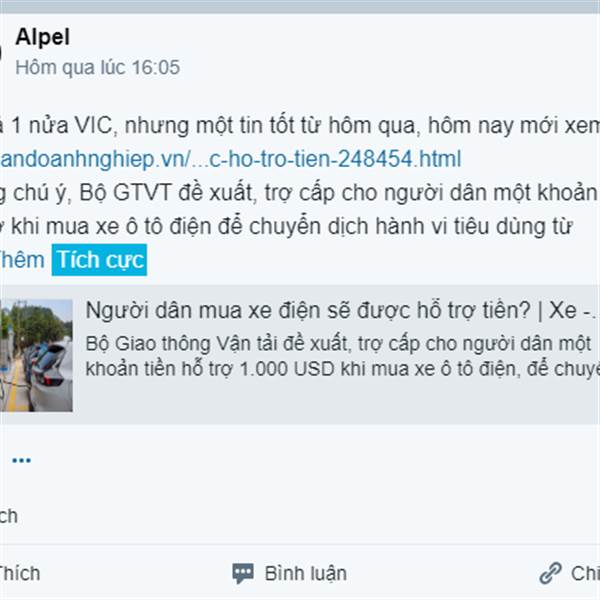Click the Bình luận label
The height and width of the screenshot is (600, 600).
(x=306, y=573)
